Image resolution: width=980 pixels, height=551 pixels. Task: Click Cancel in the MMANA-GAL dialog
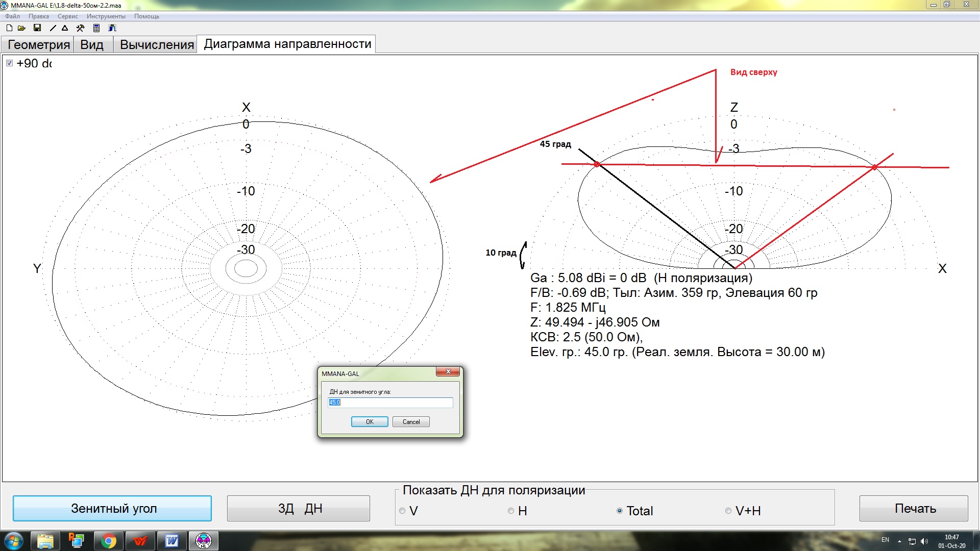tap(411, 422)
